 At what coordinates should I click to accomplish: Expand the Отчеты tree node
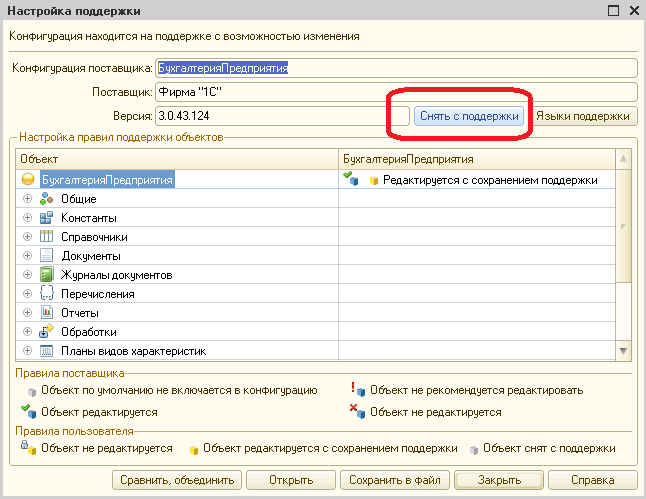pyautogui.click(x=28, y=312)
